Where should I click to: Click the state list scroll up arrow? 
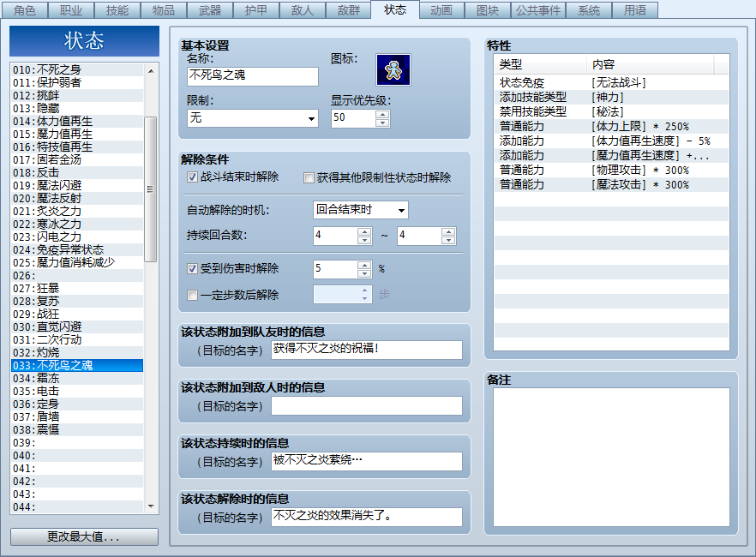pyautogui.click(x=151, y=71)
